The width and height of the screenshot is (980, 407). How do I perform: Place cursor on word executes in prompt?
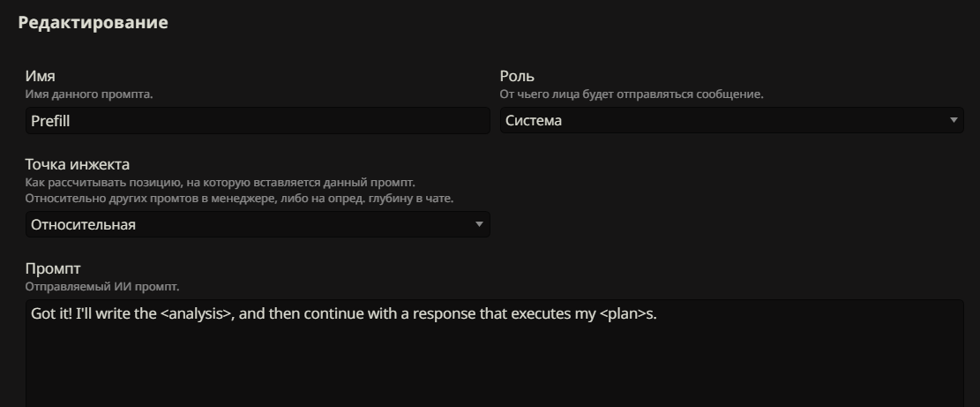click(x=541, y=313)
